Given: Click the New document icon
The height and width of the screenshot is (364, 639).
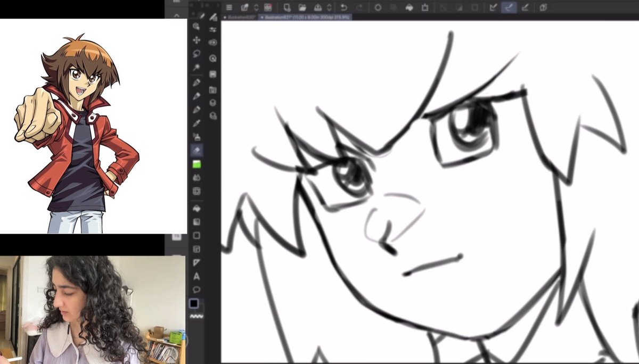Looking at the screenshot, I should pyautogui.click(x=287, y=7).
